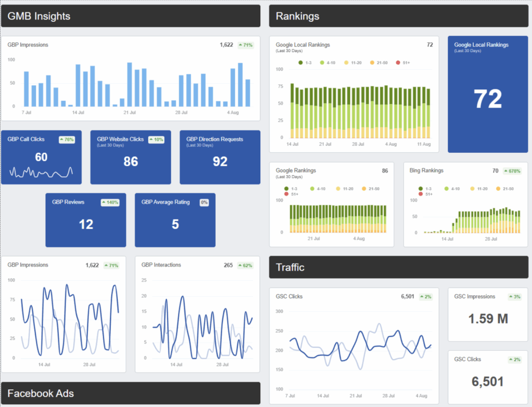
Task: Toggle the 1-3 legend series in Google Local Rankings chart
Action: (305, 62)
